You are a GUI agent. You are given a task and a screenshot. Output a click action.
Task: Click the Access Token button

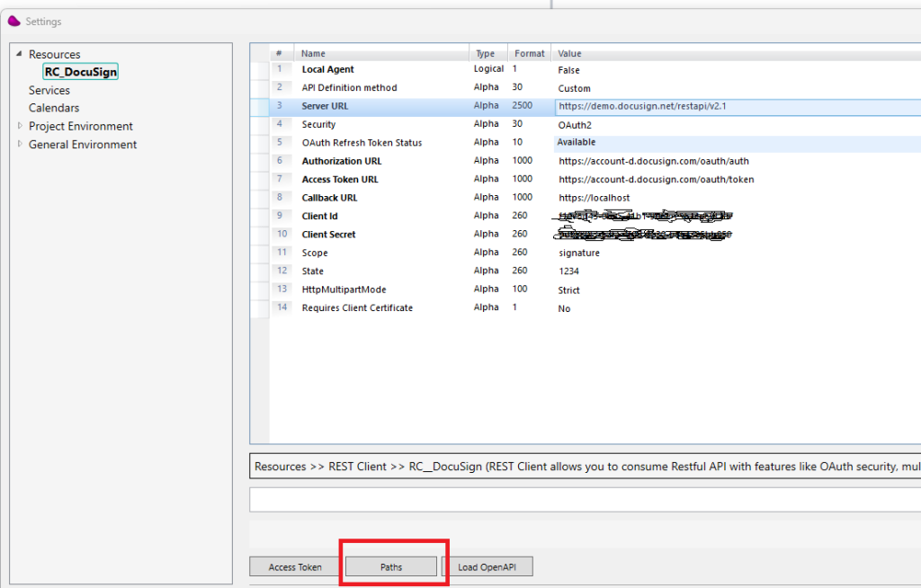tap(295, 566)
